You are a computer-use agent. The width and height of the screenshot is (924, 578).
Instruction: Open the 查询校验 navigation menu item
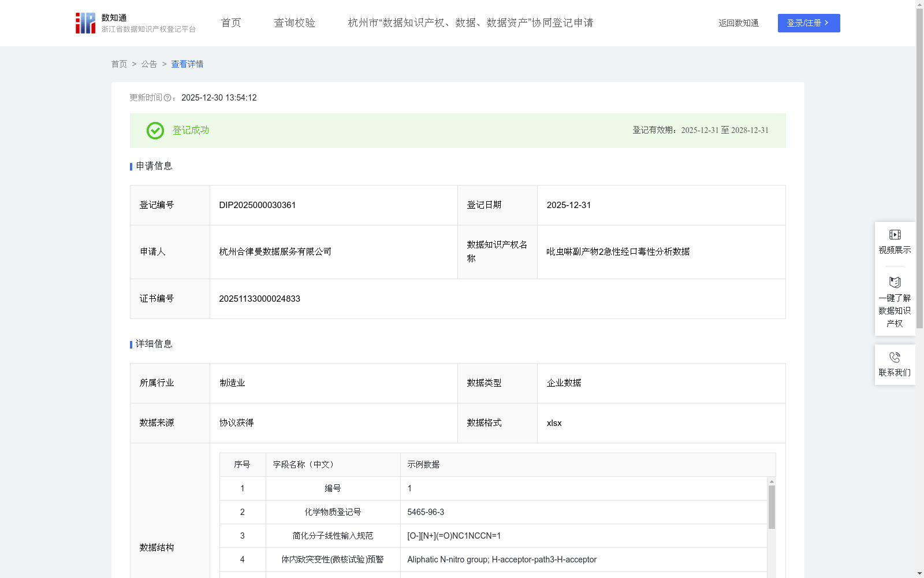pyautogui.click(x=295, y=23)
